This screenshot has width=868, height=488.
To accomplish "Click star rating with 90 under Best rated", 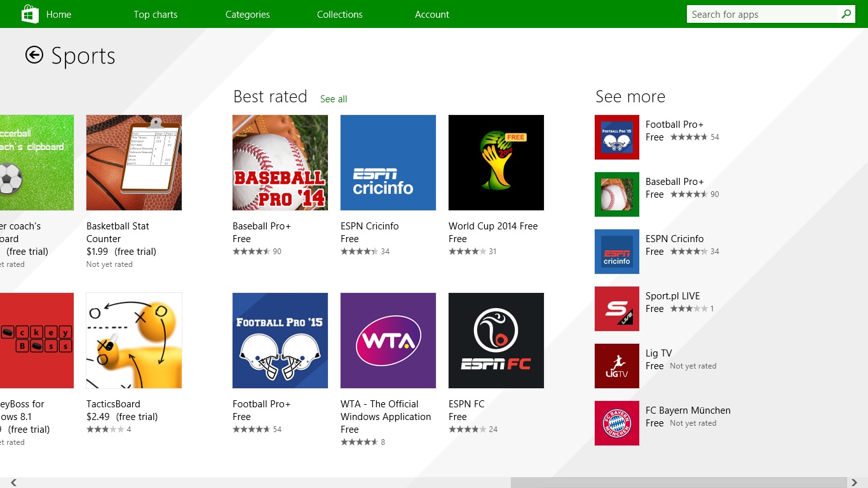I will 257,252.
